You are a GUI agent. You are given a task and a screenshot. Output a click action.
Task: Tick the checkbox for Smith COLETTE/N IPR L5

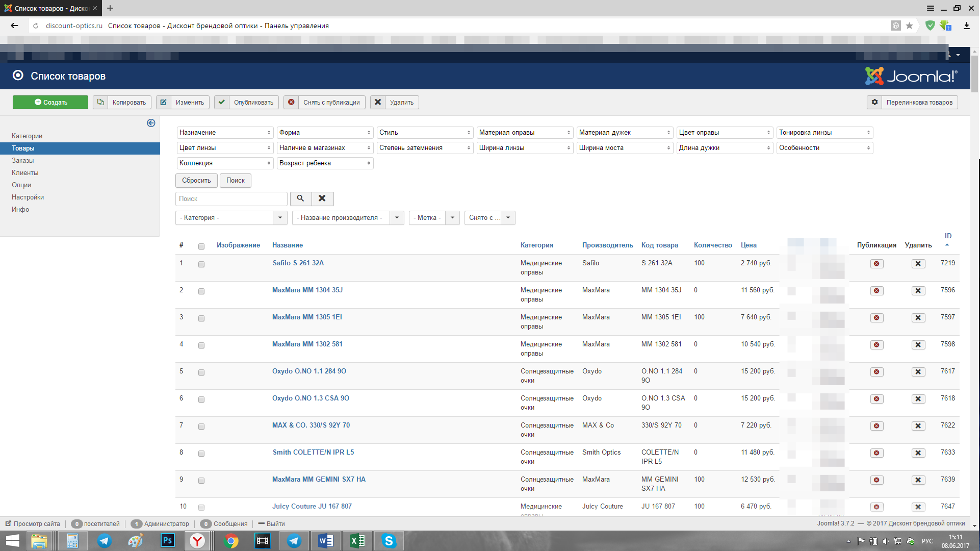click(201, 454)
